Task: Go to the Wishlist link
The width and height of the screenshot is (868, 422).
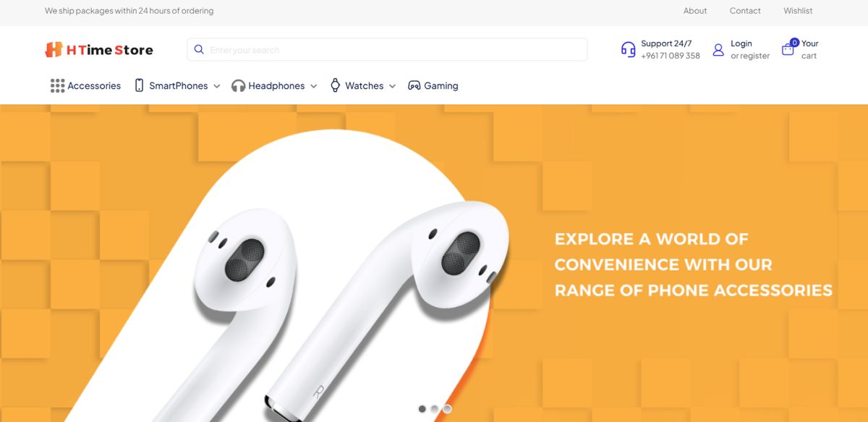Action: pos(798,11)
